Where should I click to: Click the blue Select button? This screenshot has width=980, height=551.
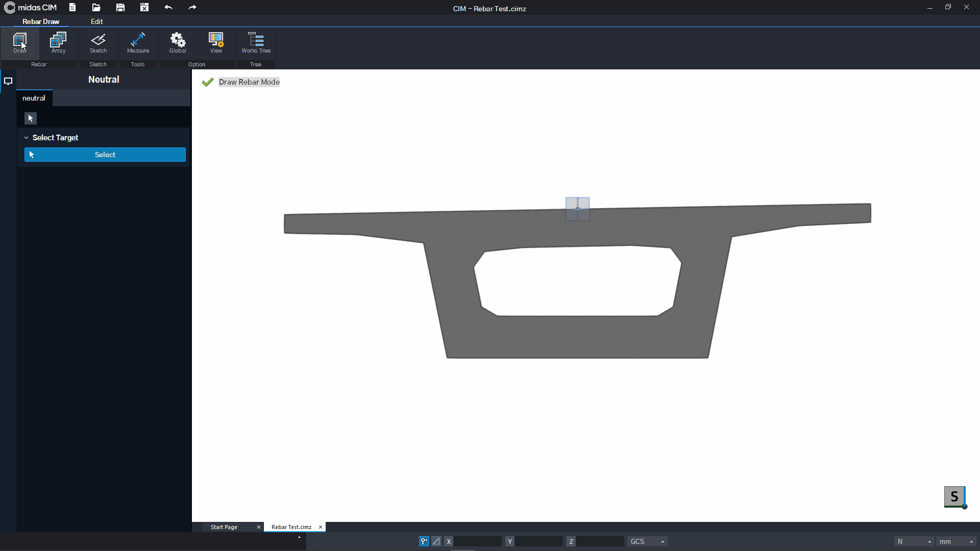[x=105, y=155]
